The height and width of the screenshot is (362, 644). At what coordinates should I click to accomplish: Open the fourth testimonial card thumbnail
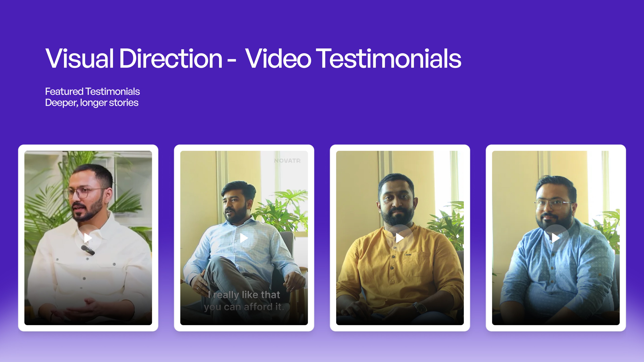pyautogui.click(x=556, y=238)
